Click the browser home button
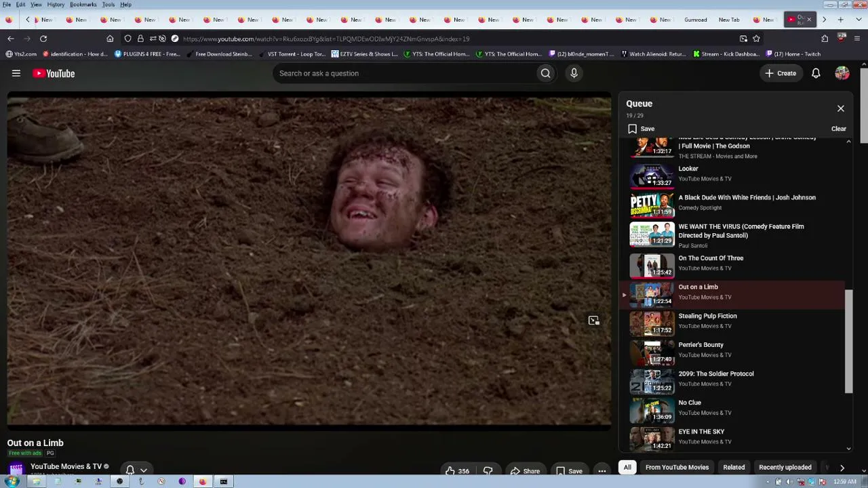Screen dimensions: 868x488 [110, 39]
